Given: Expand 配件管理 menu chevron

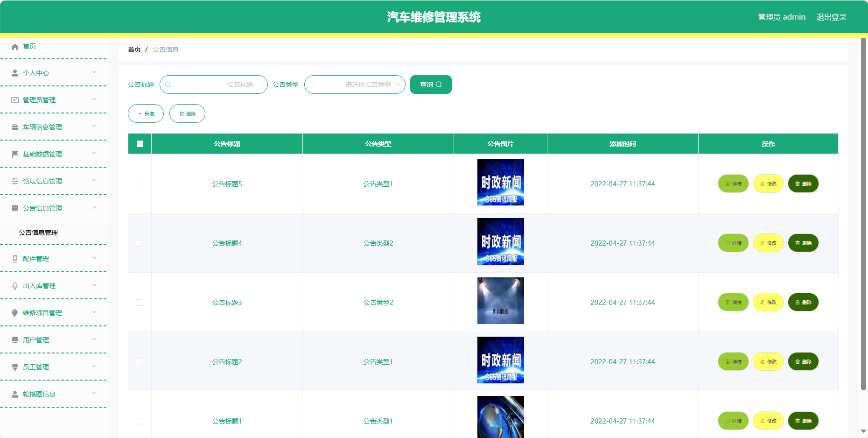Looking at the screenshot, I should click(x=94, y=258).
